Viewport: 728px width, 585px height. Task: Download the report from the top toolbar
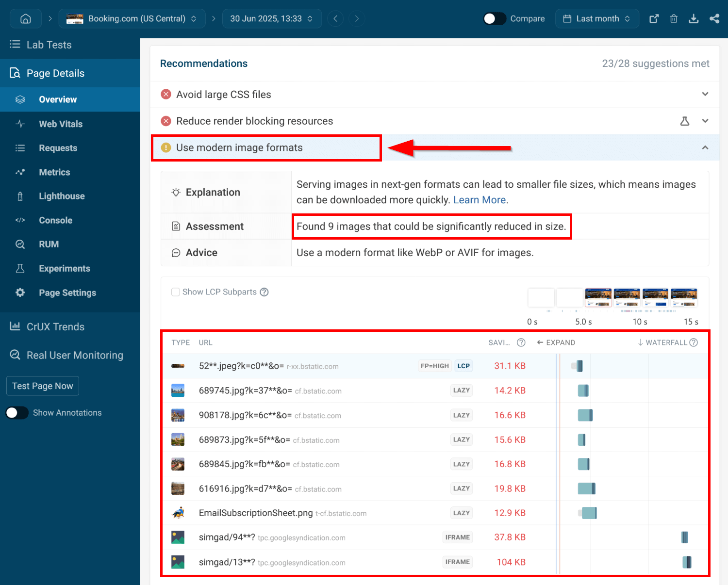click(694, 18)
